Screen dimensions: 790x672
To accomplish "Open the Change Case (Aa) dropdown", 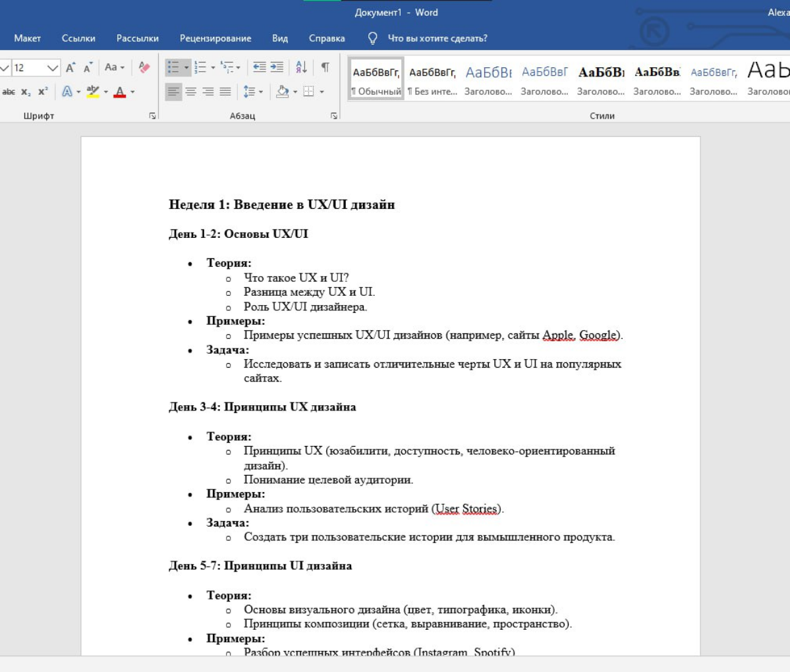I will (115, 67).
